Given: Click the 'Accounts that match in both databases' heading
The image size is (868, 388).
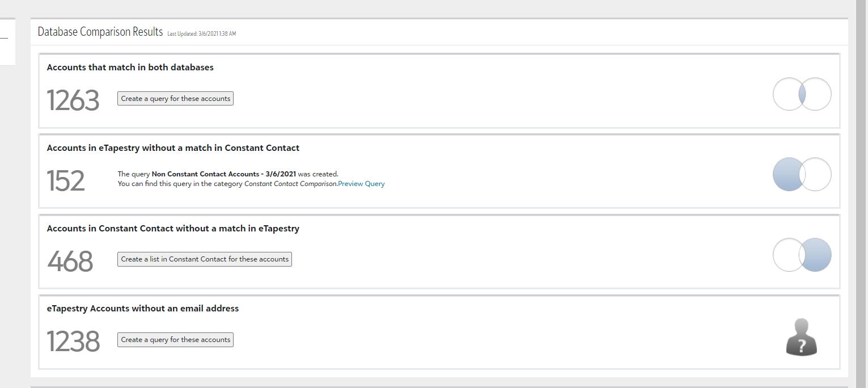Looking at the screenshot, I should (130, 67).
